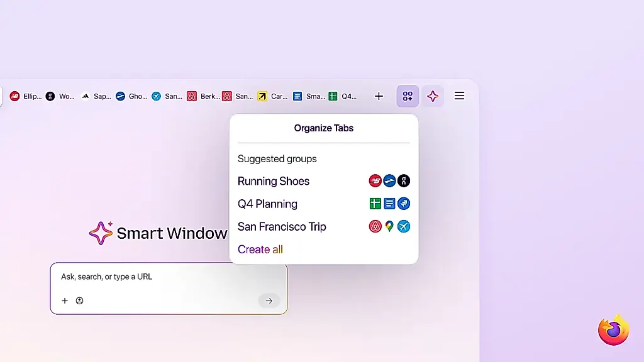Screen dimensions: 644x362
Task: Toggle the Smart Window sparkle button
Action: pos(433,96)
